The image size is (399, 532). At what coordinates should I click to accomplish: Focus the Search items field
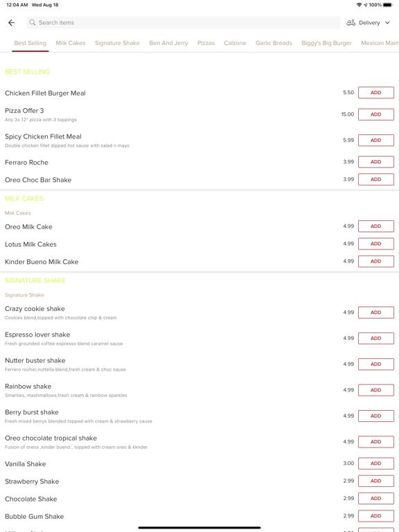click(x=183, y=23)
